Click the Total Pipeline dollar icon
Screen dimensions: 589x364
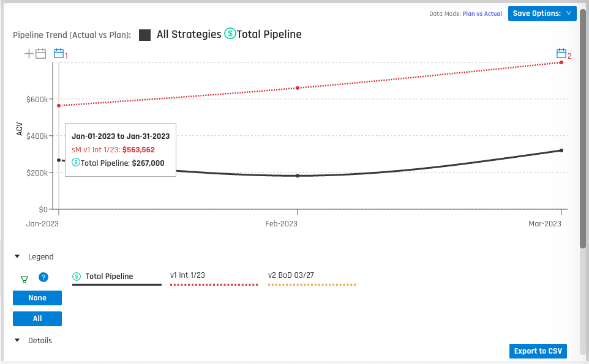pos(76,277)
